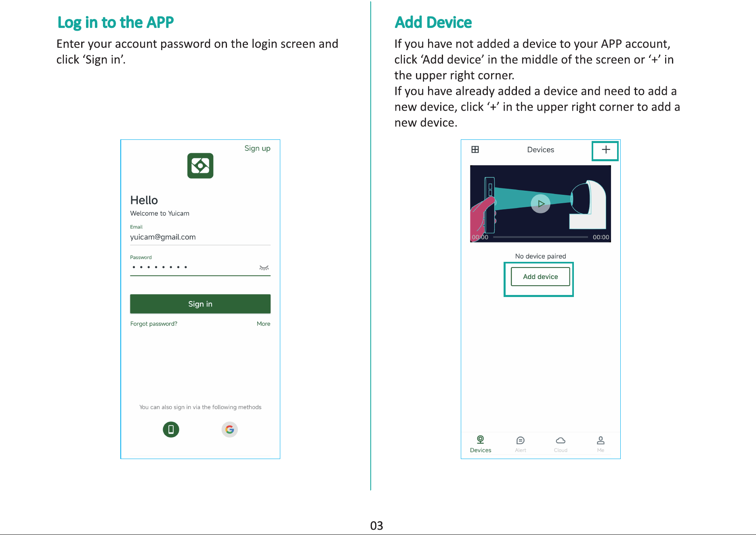Open the Forgot password? link
The height and width of the screenshot is (535, 756).
click(153, 324)
